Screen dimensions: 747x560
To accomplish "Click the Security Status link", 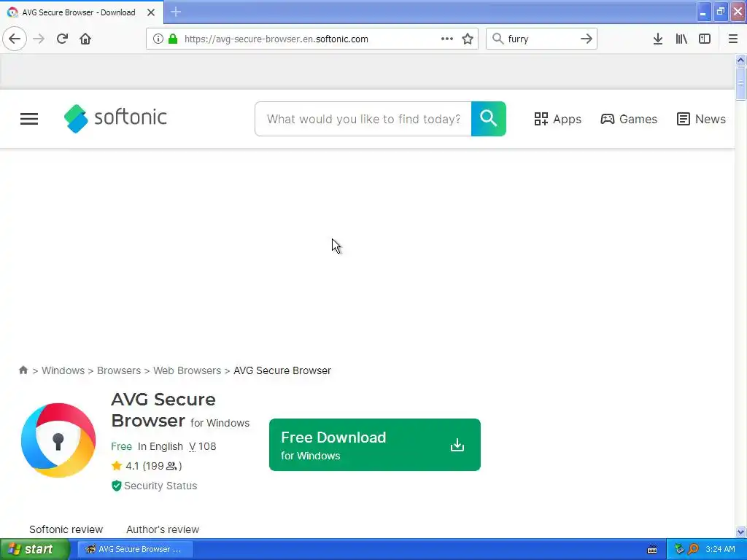I will (160, 486).
